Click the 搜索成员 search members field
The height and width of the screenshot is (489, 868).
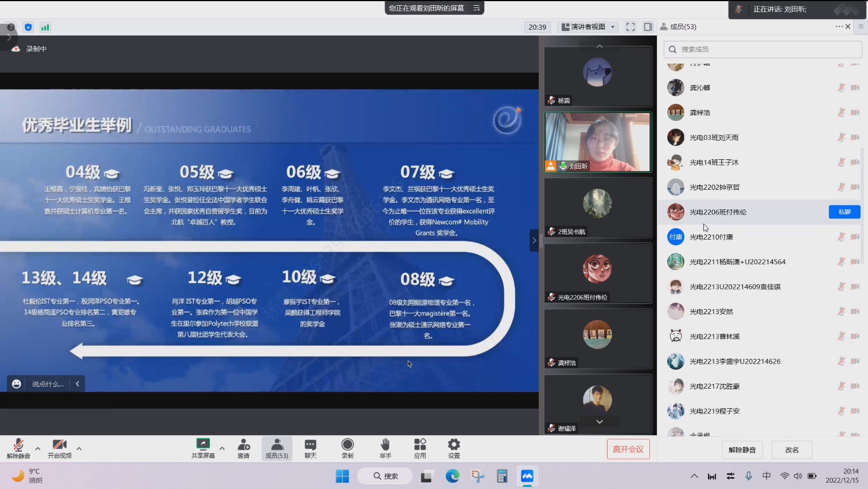[762, 49]
